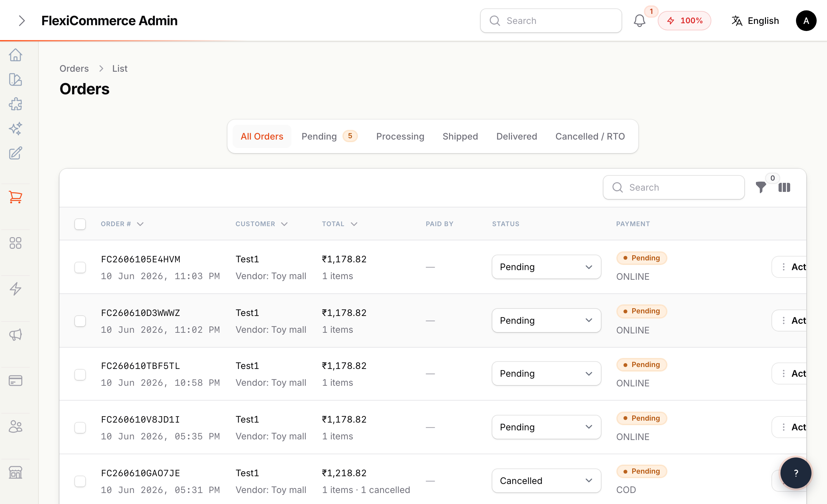The width and height of the screenshot is (827, 504).
Task: Open the credit card payments sidebar icon
Action: (16, 381)
